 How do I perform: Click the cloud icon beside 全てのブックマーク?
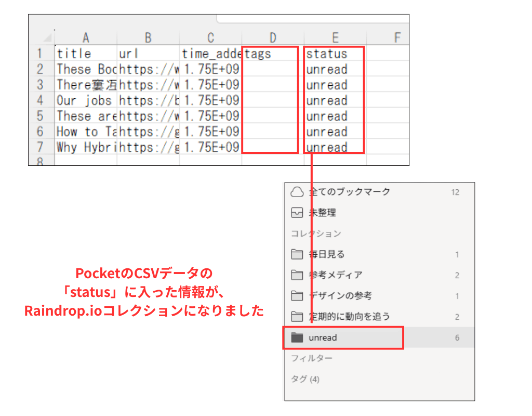coord(297,192)
